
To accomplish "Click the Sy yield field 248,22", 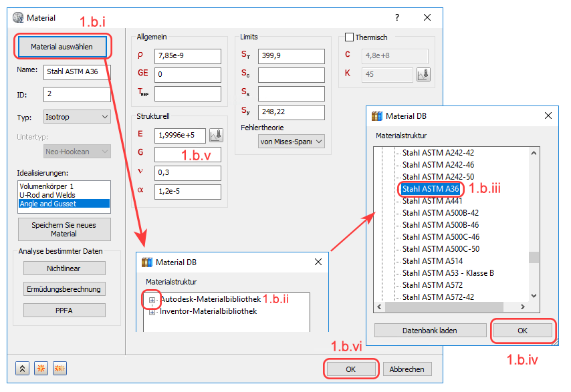I will pos(292,112).
